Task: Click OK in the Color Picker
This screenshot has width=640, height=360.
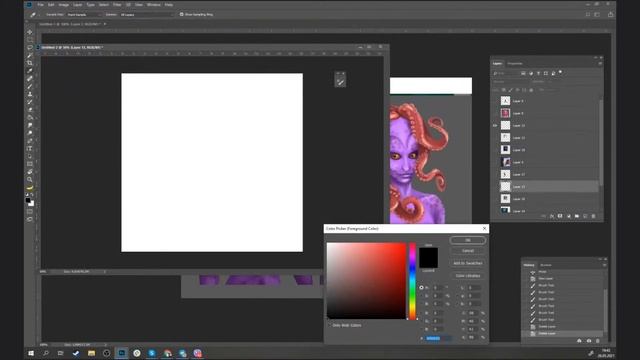Action: point(468,240)
